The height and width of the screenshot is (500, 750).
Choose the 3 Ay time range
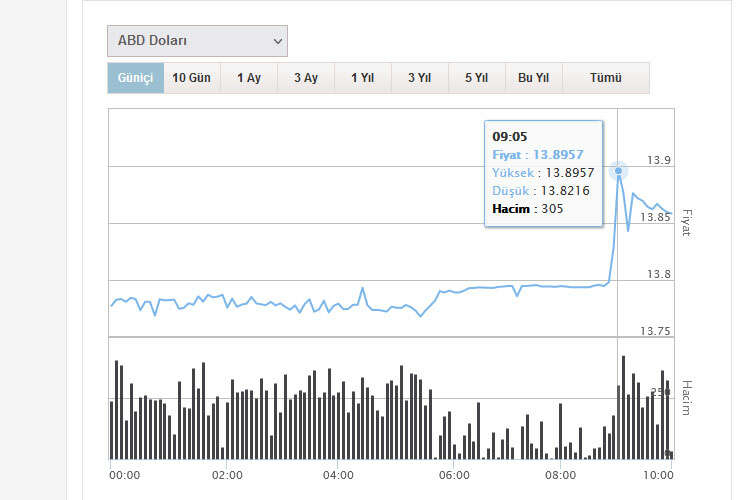306,78
